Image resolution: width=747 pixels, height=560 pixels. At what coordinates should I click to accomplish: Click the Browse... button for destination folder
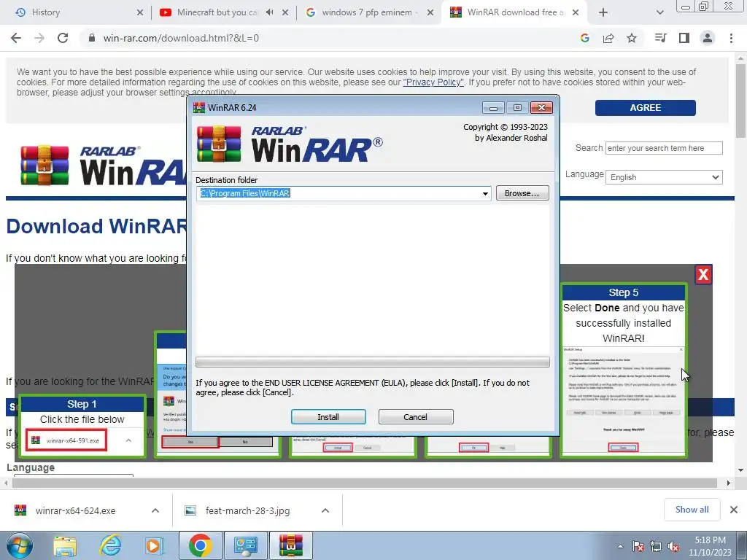522,192
